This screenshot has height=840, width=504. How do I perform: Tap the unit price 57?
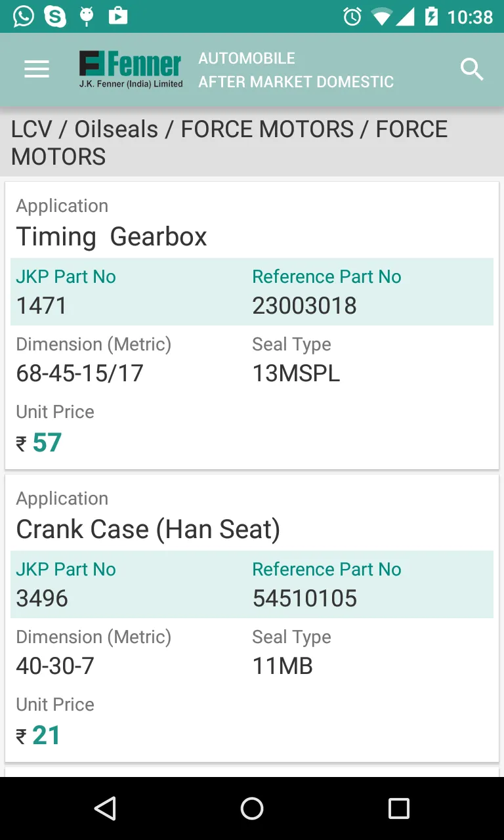(x=47, y=443)
